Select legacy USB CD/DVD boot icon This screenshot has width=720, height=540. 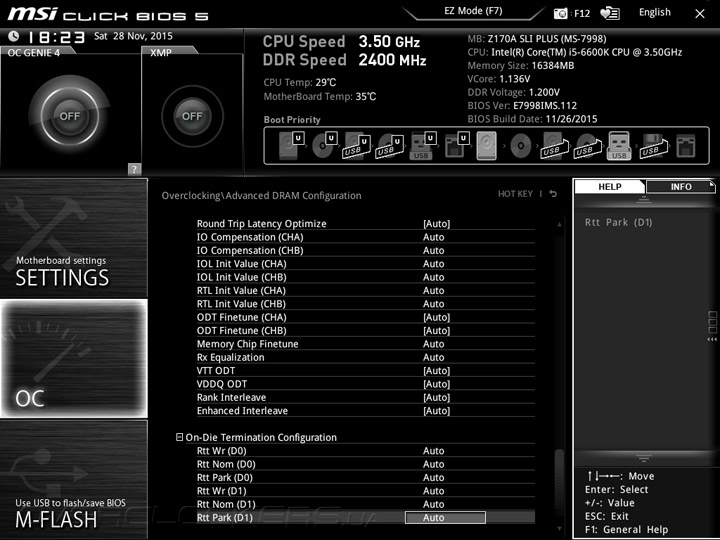click(588, 146)
